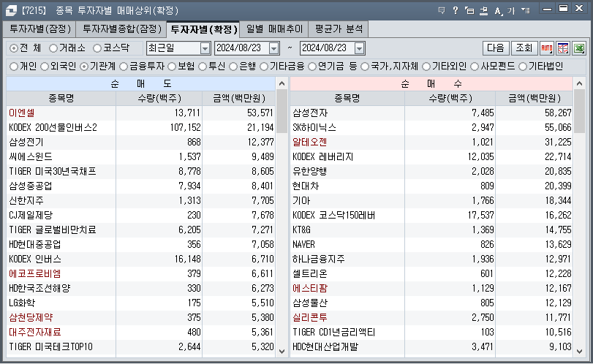Click the 종목명 header in 순매도 table
593x364 pixels.
pyautogui.click(x=61, y=99)
